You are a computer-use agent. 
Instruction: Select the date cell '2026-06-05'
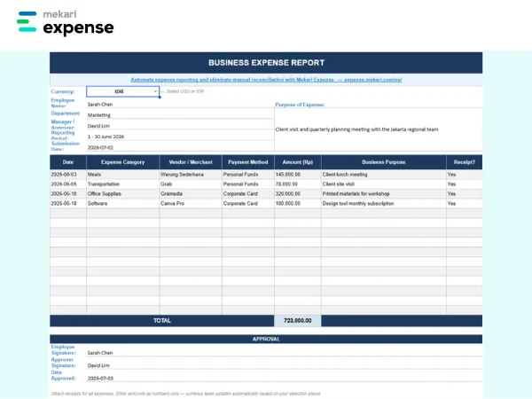pyautogui.click(x=68, y=184)
